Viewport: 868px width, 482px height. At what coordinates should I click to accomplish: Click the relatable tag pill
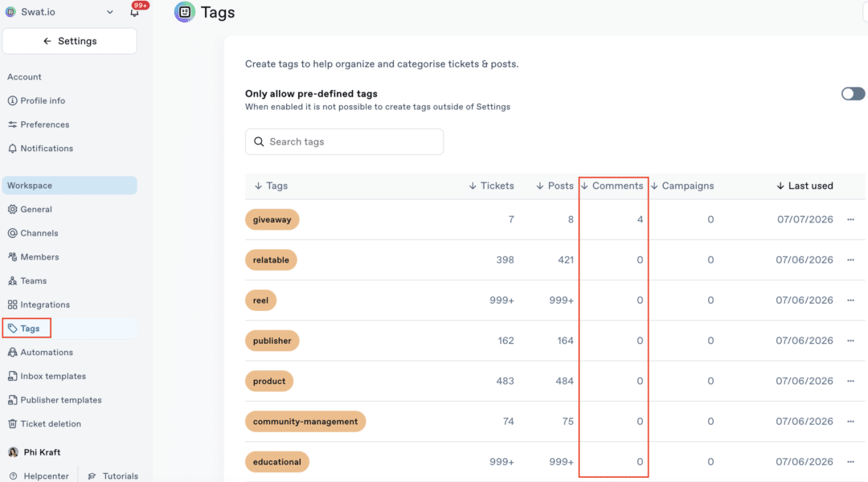(271, 260)
